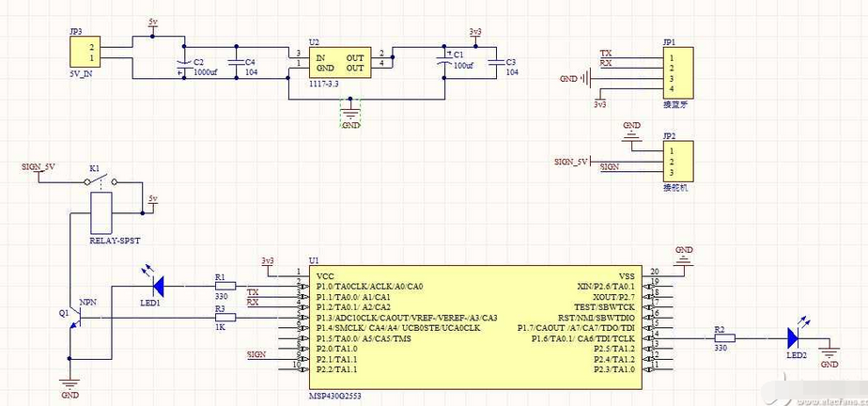Select resistor R3 symbol

(x=225, y=318)
